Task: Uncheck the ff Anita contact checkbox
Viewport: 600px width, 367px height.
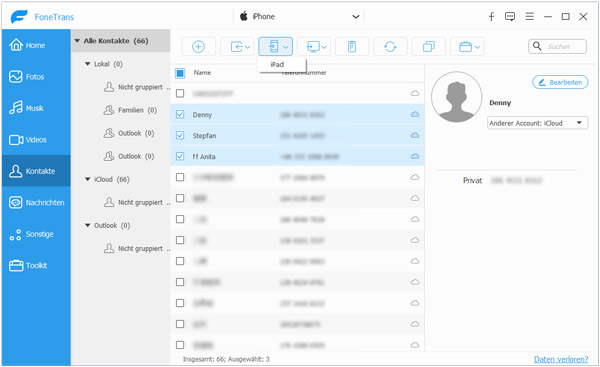Action: [x=180, y=157]
